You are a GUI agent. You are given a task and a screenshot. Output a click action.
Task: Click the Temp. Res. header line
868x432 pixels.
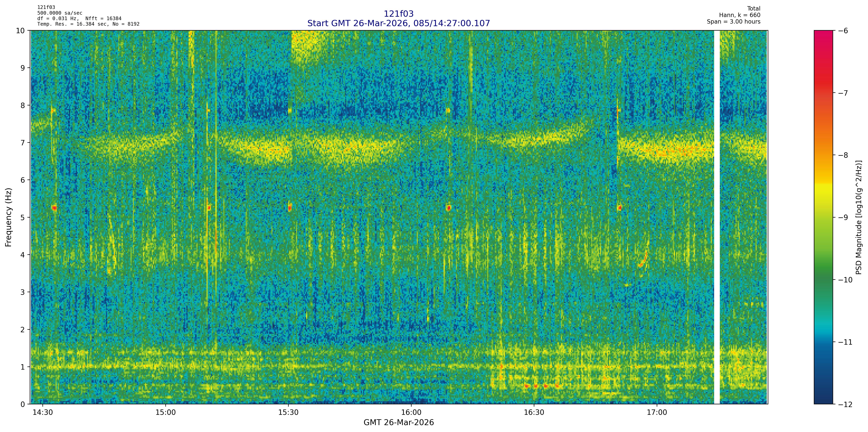click(88, 24)
